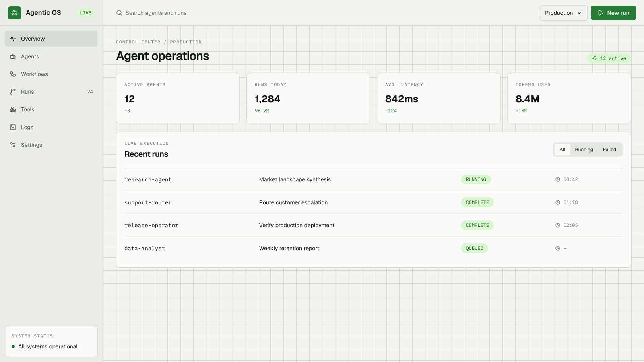Open the Active Agents stat card
This screenshot has height=362, width=644.
pos(178,98)
